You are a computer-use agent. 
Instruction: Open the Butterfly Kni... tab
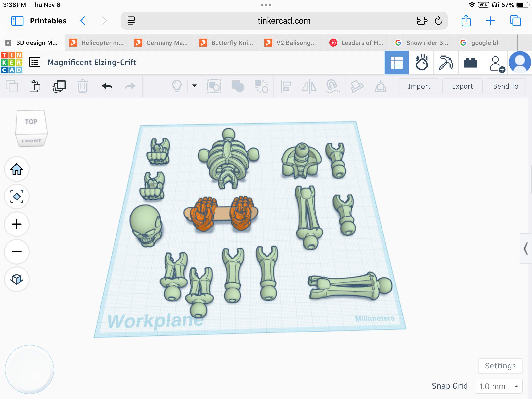228,43
